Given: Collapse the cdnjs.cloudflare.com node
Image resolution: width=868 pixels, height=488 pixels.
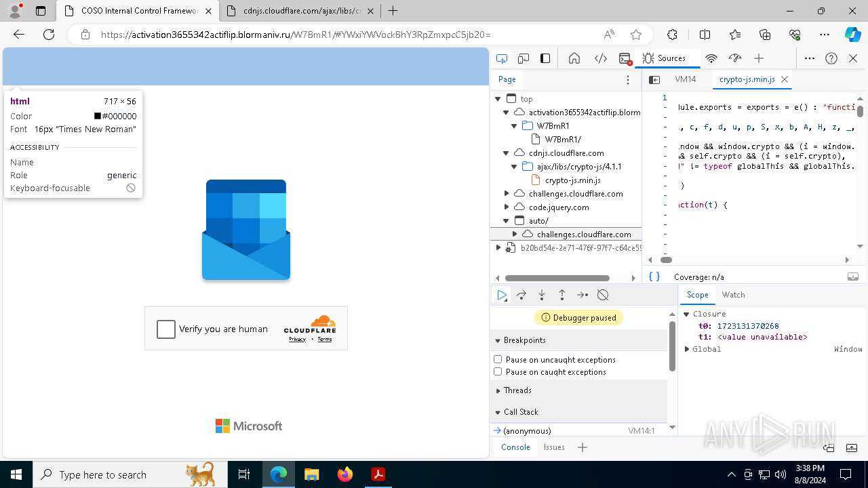Looking at the screenshot, I should click(x=506, y=153).
